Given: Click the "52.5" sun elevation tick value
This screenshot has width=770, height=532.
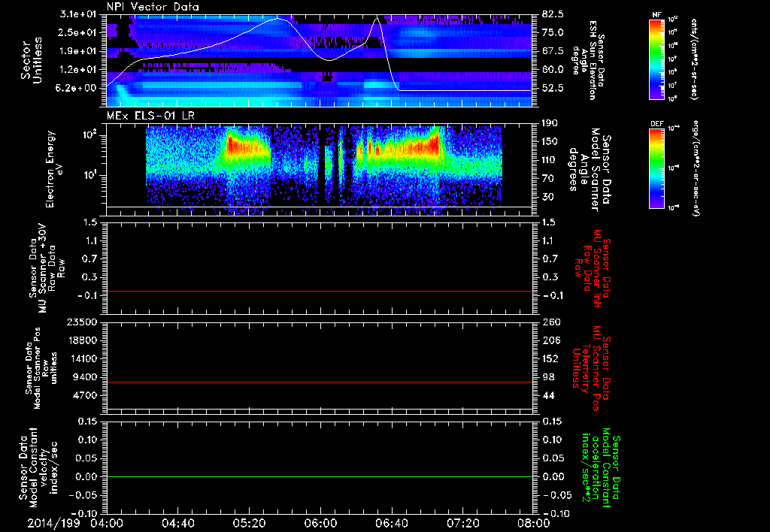Looking at the screenshot, I should 553,88.
